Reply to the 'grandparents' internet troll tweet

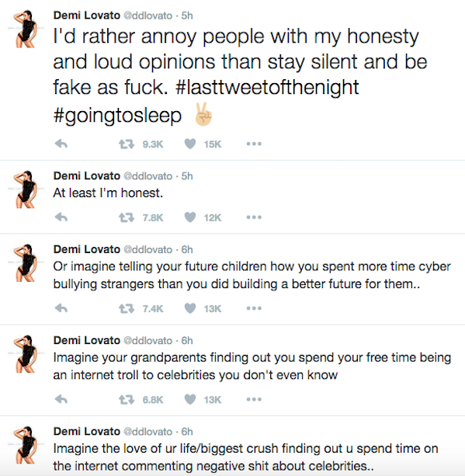coord(61,399)
